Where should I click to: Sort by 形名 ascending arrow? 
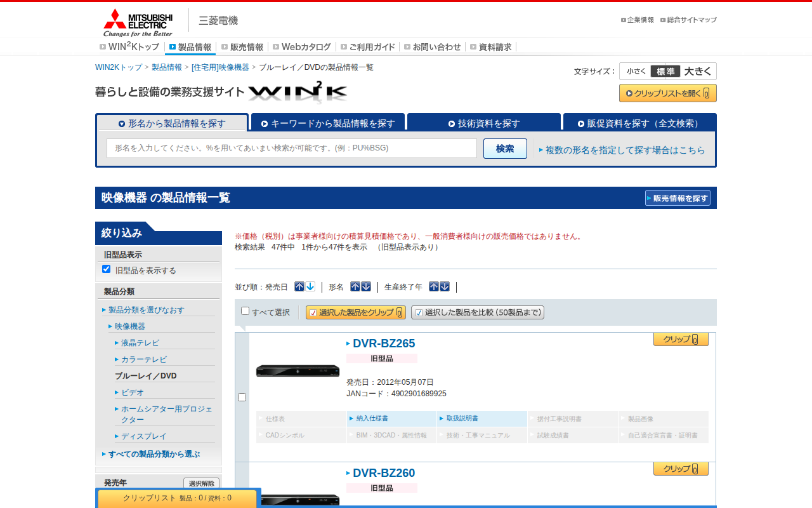355,287
